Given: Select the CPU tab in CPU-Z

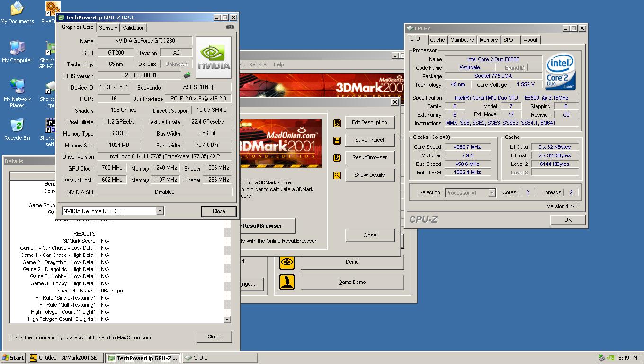Looking at the screenshot, I should click(x=415, y=39).
